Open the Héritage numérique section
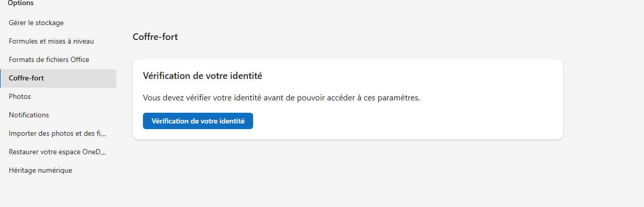 pos(58,170)
